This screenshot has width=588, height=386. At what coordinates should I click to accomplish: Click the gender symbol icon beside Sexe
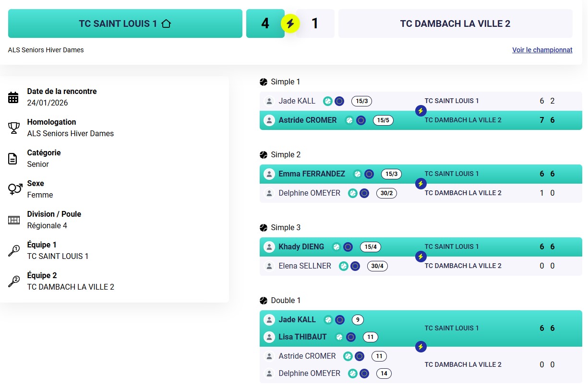(x=15, y=189)
